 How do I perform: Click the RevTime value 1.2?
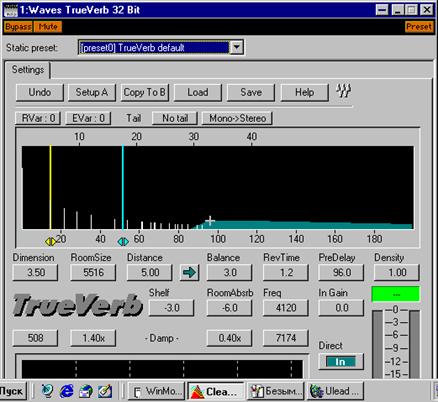point(286,273)
